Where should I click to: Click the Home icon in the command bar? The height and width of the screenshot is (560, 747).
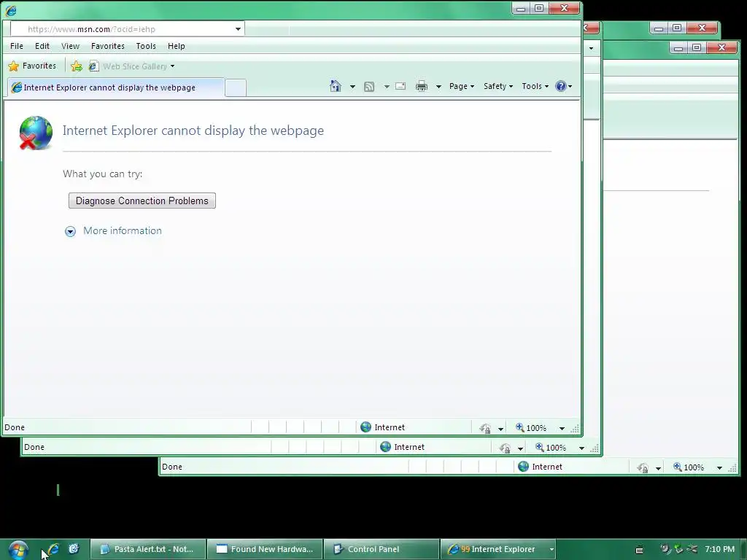336,86
